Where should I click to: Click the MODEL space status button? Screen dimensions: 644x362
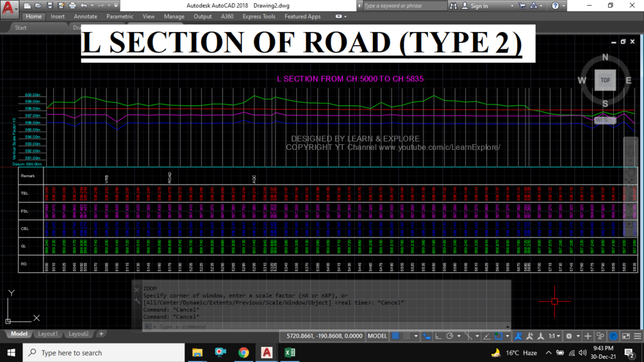[x=377, y=336]
